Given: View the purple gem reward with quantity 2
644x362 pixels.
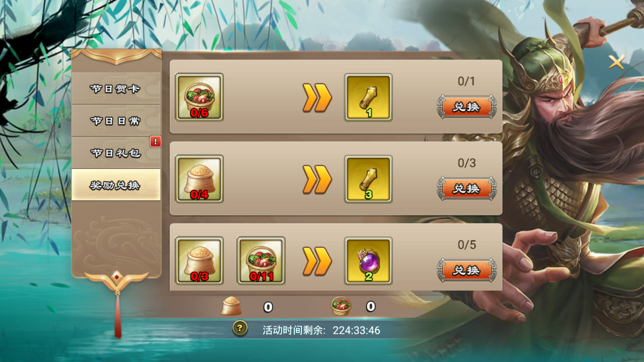Looking at the screenshot, I should [x=368, y=261].
